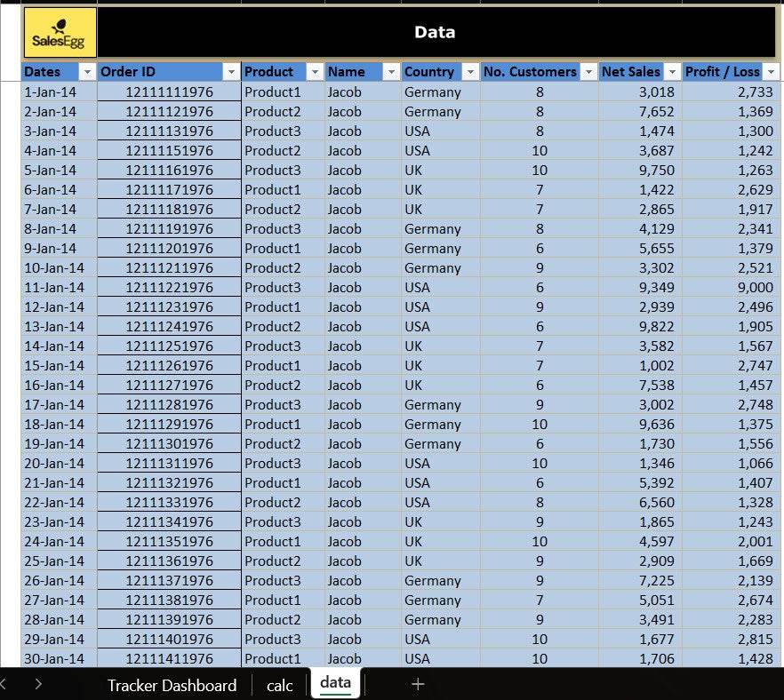Select Order ID cell 12111221976
Viewport: 784px width, 700px height.
[169, 288]
